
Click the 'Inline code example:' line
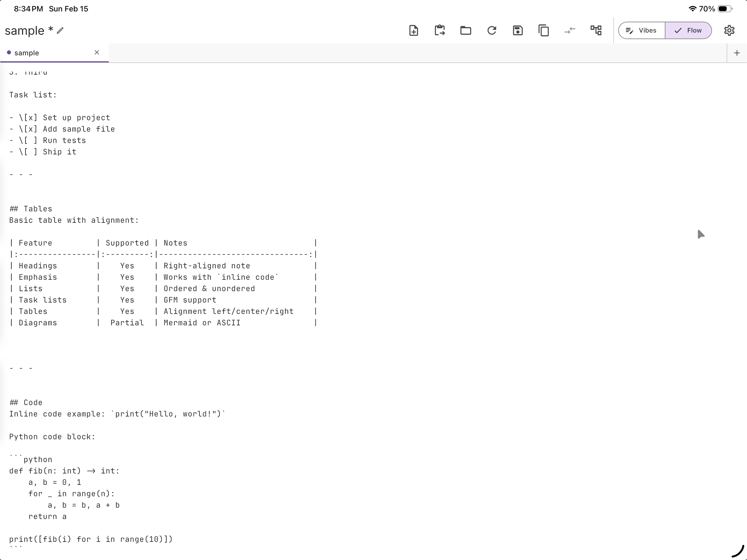(x=117, y=414)
